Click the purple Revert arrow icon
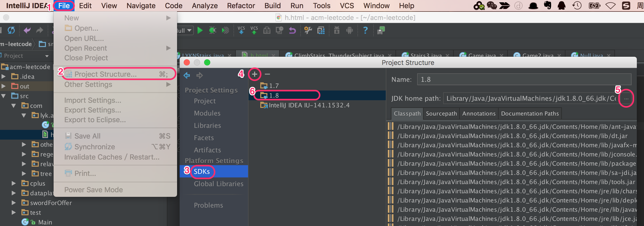 pos(292,31)
